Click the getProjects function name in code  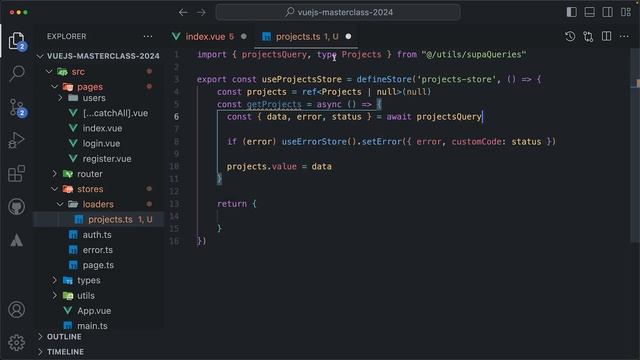click(274, 104)
